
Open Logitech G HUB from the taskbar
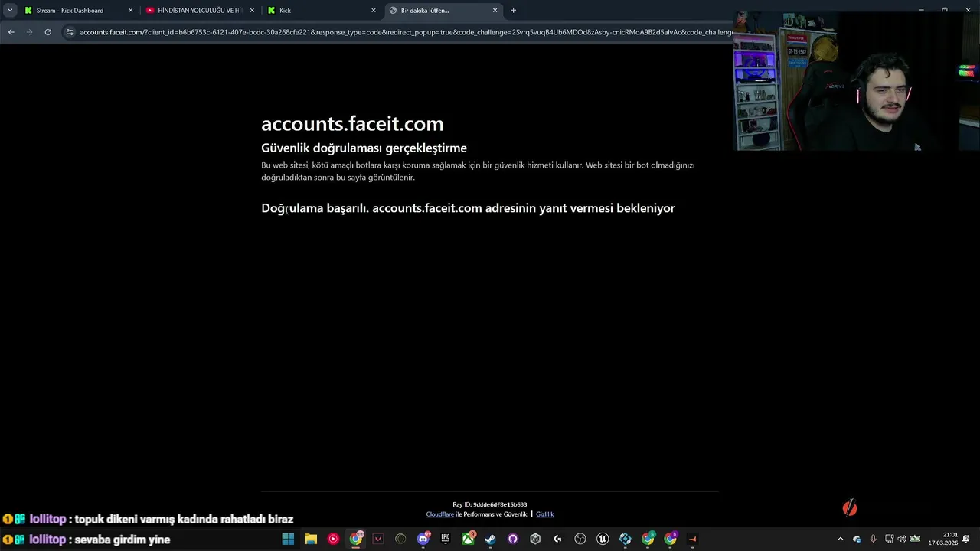[557, 539]
